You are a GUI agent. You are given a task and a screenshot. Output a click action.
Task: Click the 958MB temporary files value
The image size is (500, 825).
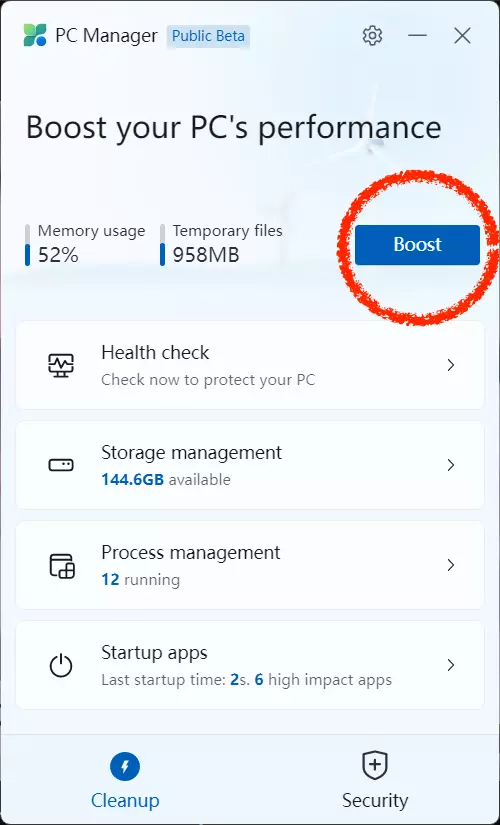[x=206, y=256]
